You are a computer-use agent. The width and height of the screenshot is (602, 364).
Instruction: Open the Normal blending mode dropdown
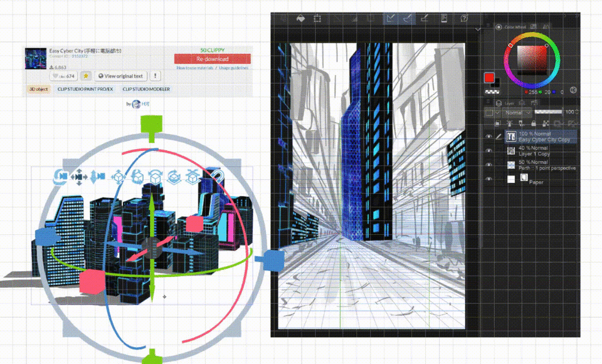coord(517,113)
